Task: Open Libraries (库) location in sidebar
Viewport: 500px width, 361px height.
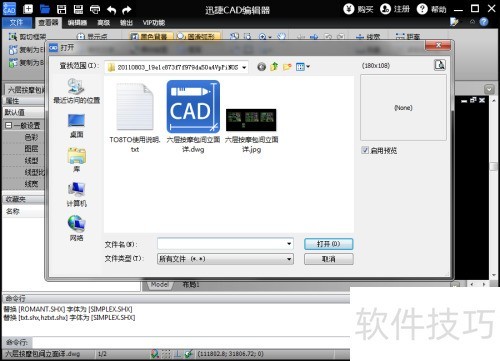Action: coord(76,160)
